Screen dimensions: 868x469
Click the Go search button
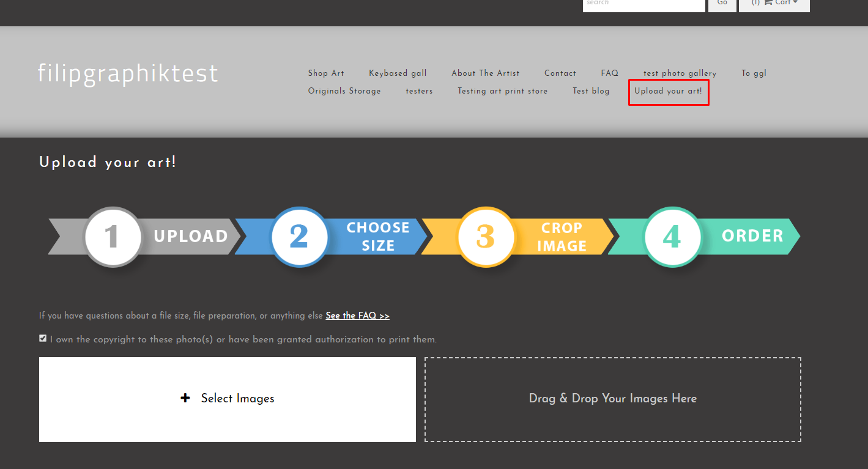coord(722,4)
